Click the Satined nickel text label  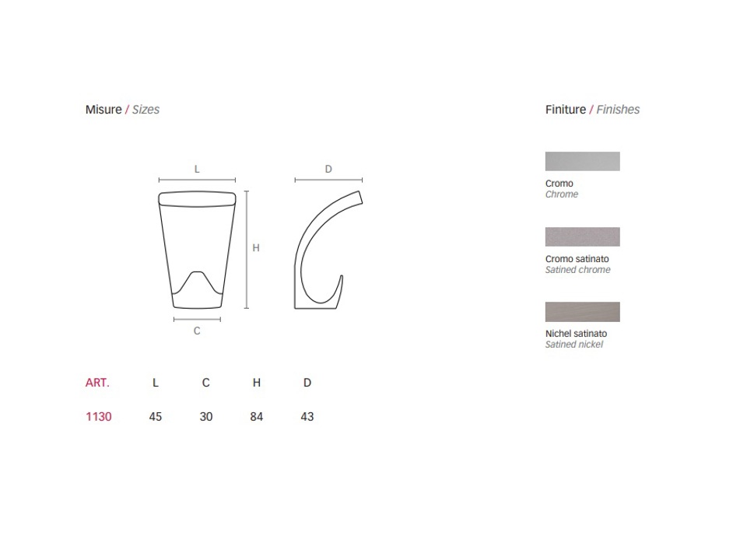(x=574, y=345)
